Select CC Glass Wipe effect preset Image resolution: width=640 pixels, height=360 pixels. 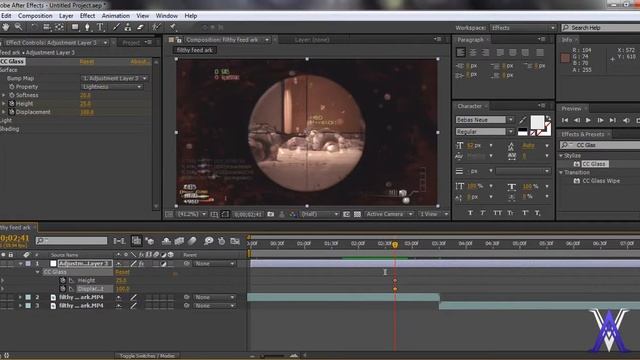tap(601, 180)
